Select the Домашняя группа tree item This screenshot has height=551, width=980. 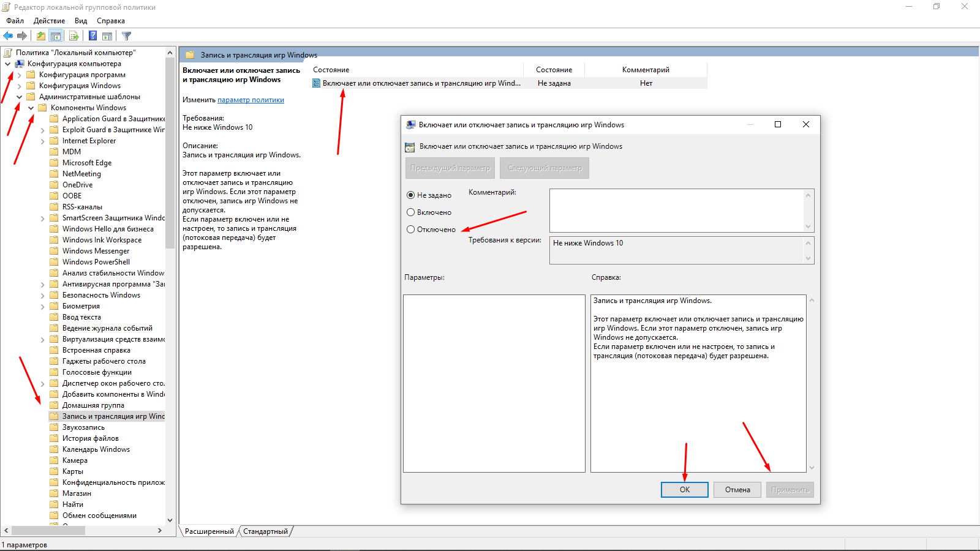click(93, 405)
